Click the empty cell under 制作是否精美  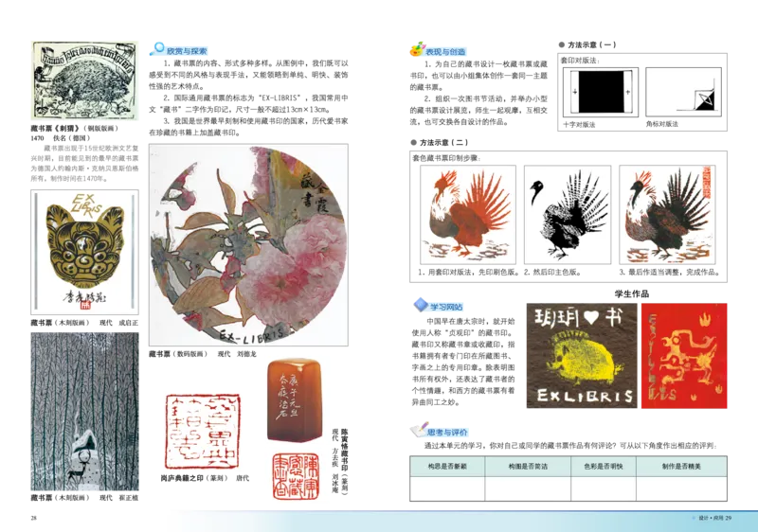pyautogui.click(x=681, y=488)
